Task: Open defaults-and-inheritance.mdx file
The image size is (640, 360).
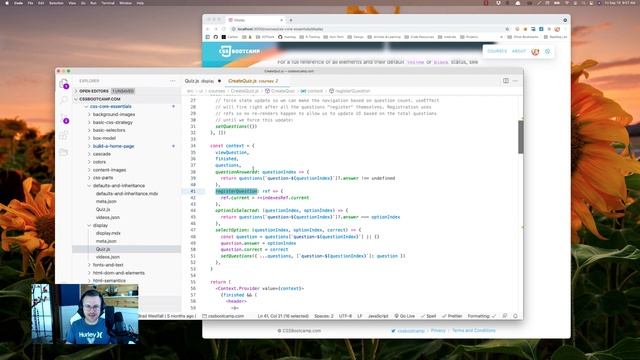Action: pyautogui.click(x=127, y=194)
